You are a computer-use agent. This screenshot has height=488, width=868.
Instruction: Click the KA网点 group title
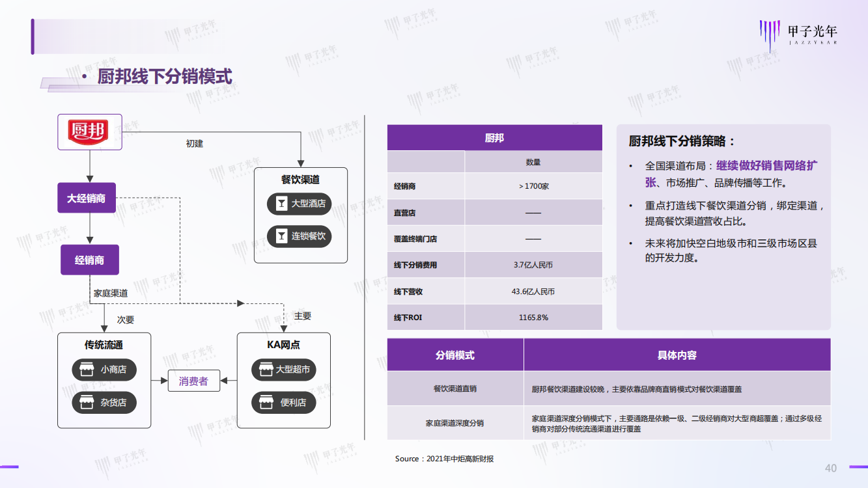coord(283,345)
